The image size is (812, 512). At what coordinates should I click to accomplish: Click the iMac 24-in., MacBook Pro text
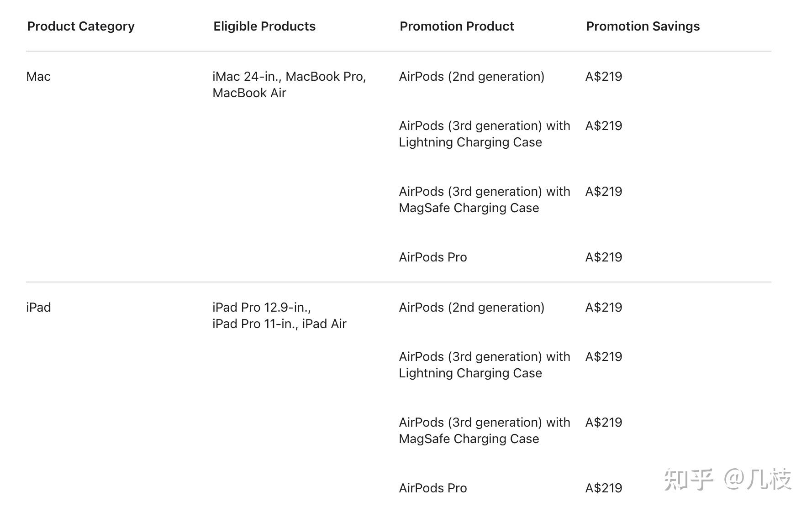289,77
